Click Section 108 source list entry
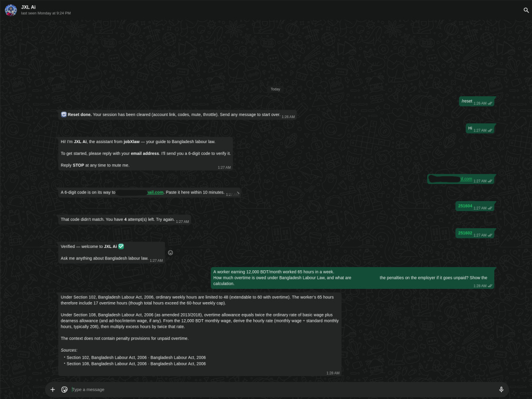This screenshot has width=532, height=399. pos(136,364)
